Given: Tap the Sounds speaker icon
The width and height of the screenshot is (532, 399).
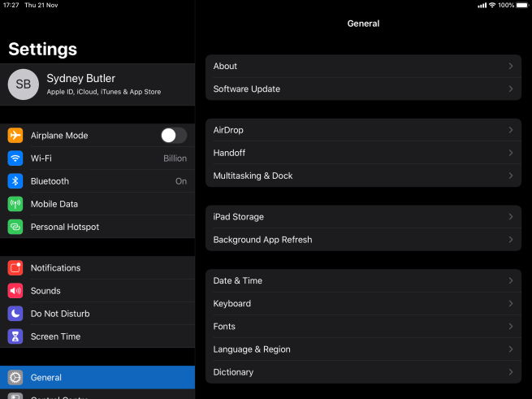Looking at the screenshot, I should [15, 291].
